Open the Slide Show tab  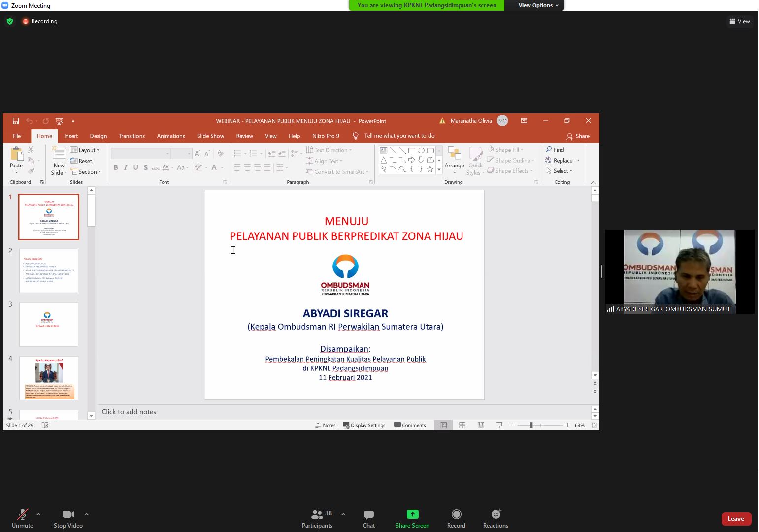pos(210,136)
